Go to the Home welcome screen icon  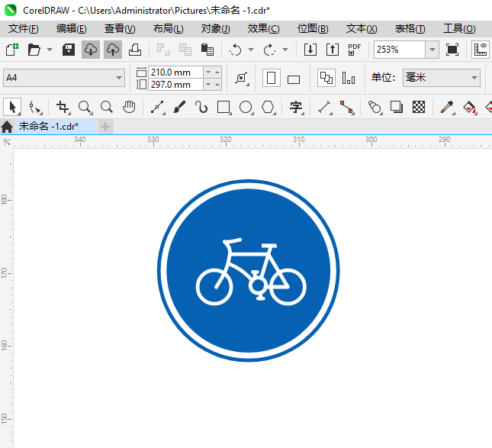coord(7,127)
